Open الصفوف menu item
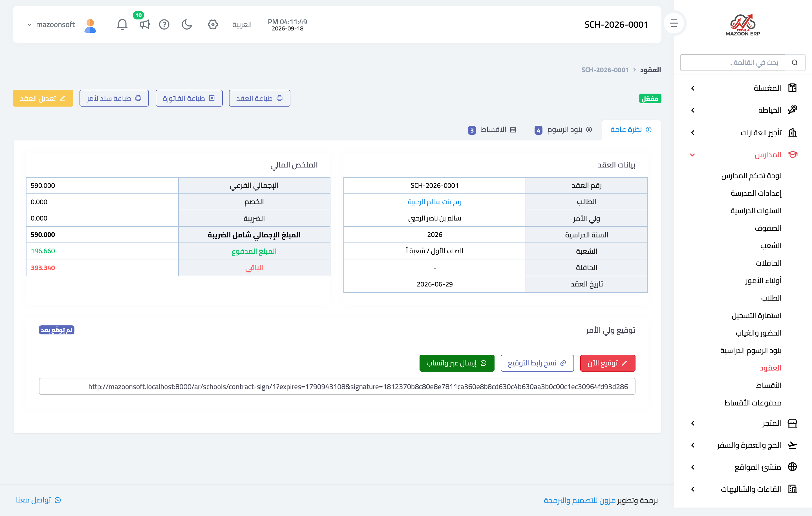This screenshot has height=516, width=812. tap(768, 228)
